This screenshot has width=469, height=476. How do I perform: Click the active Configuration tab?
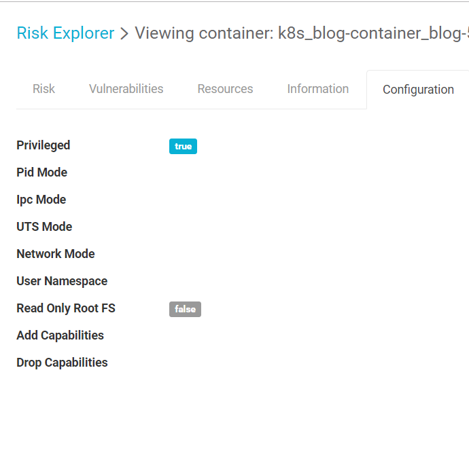(418, 90)
